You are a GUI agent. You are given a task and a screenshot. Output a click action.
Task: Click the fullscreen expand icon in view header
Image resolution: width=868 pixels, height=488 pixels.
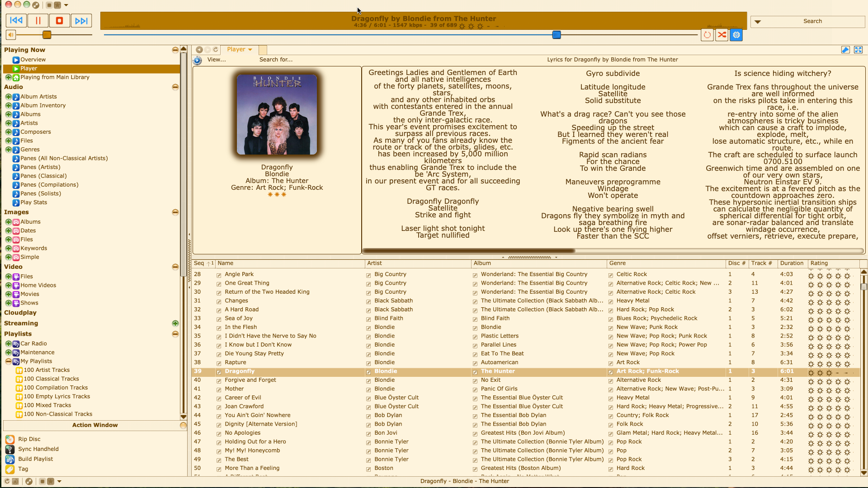tap(858, 50)
